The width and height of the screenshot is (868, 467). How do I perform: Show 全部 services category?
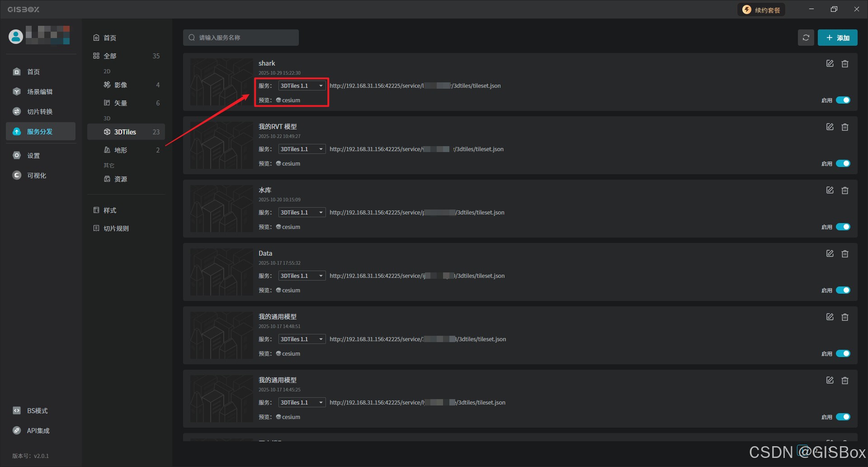126,56
